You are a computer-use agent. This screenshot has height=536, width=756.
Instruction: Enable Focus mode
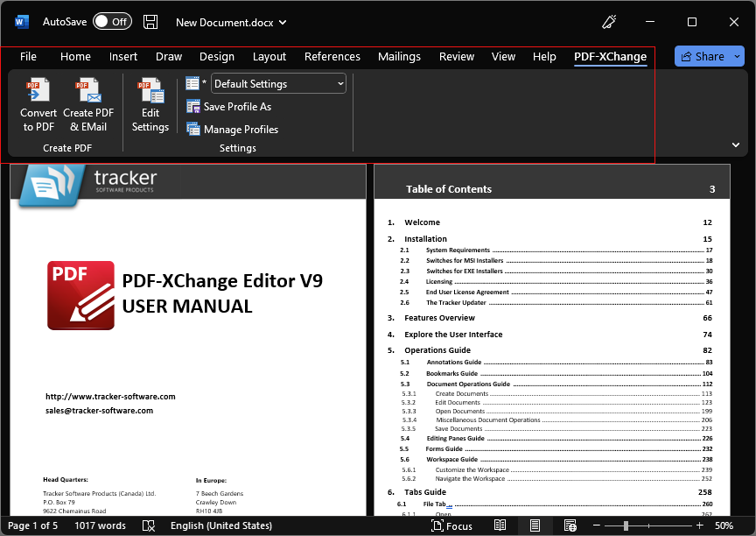coord(451,525)
